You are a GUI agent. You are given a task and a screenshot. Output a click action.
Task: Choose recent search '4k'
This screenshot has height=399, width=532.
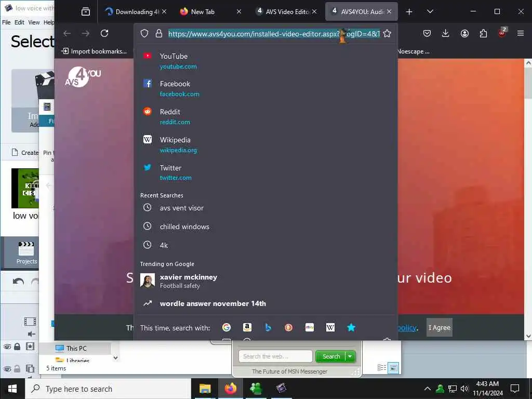click(265, 245)
